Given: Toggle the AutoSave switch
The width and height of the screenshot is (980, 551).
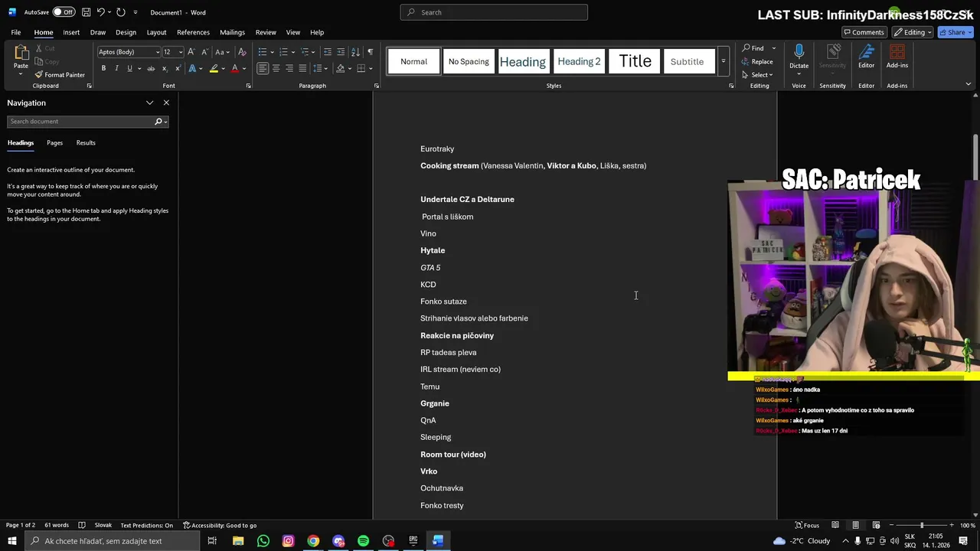Looking at the screenshot, I should (64, 12).
